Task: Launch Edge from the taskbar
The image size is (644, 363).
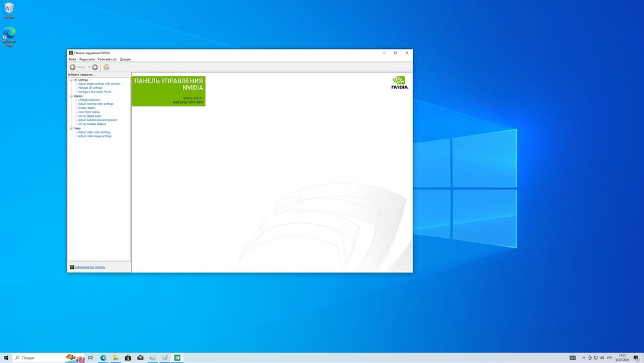Action: [x=103, y=358]
